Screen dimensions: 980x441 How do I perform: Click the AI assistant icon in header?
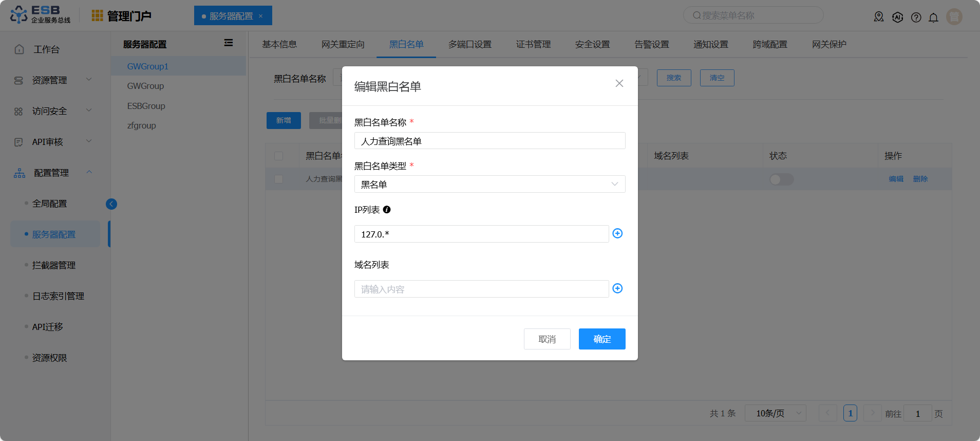click(897, 17)
